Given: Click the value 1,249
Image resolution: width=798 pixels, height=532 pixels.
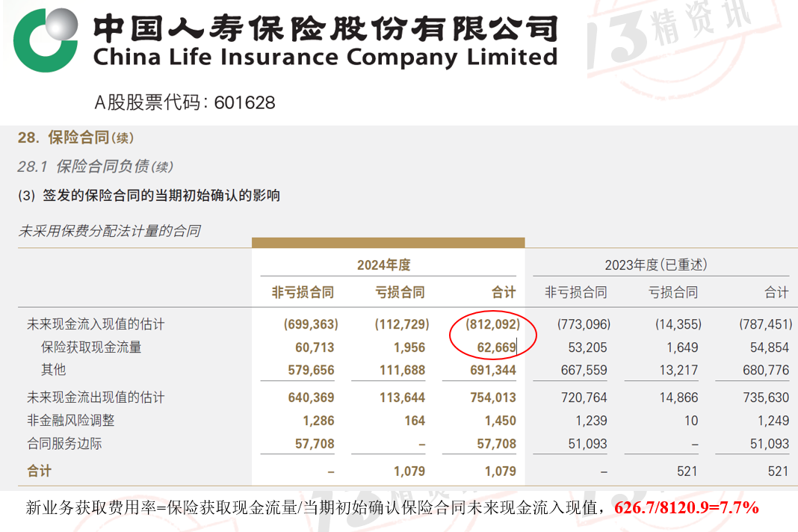Looking at the screenshot, I should (x=773, y=421).
